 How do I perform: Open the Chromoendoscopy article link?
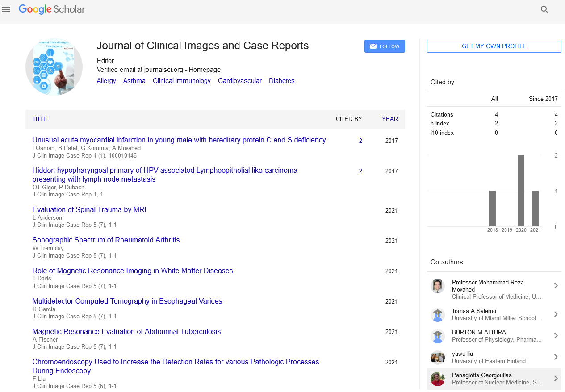[176, 366]
